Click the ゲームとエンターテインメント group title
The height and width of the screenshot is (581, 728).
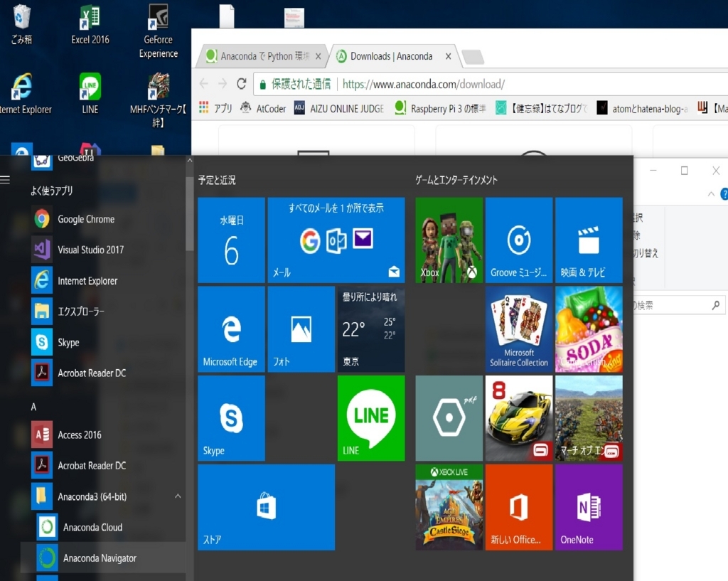(456, 180)
